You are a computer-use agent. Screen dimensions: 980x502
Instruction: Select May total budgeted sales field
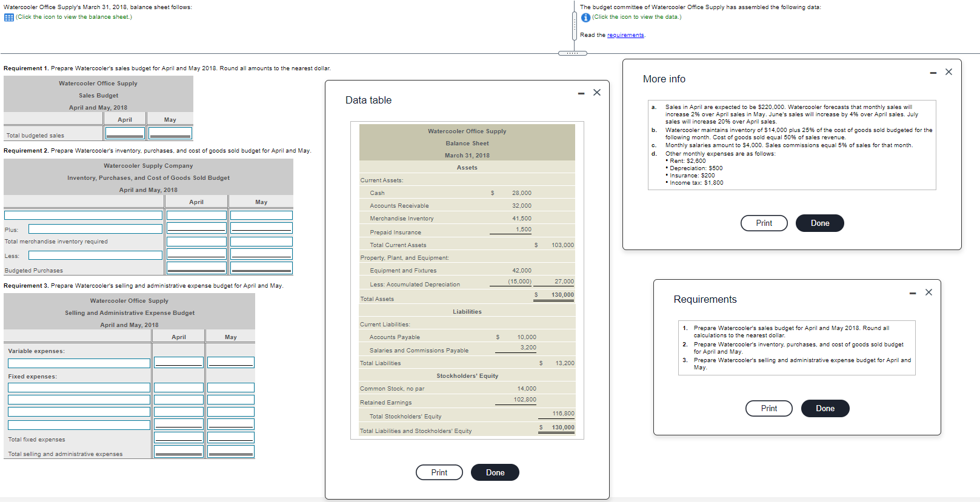170,133
